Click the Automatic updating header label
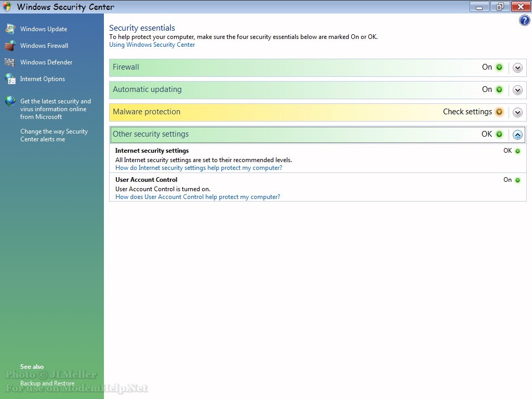Screen dimensions: 532x399 (x=147, y=89)
